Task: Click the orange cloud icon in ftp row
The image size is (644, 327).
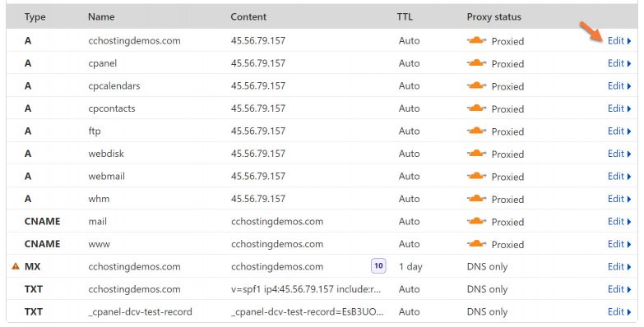Action: [476, 131]
